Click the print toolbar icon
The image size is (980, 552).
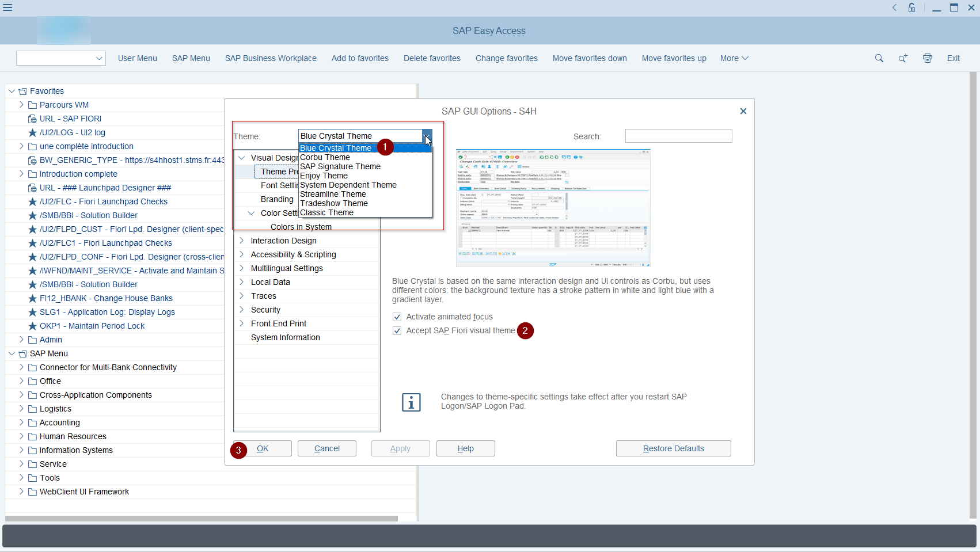pos(927,58)
